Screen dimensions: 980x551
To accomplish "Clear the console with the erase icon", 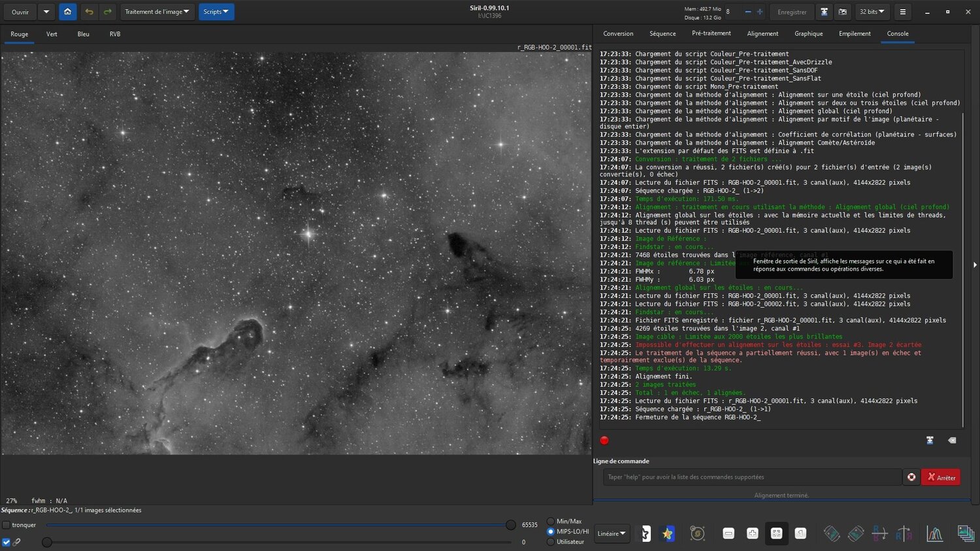I will tap(952, 441).
